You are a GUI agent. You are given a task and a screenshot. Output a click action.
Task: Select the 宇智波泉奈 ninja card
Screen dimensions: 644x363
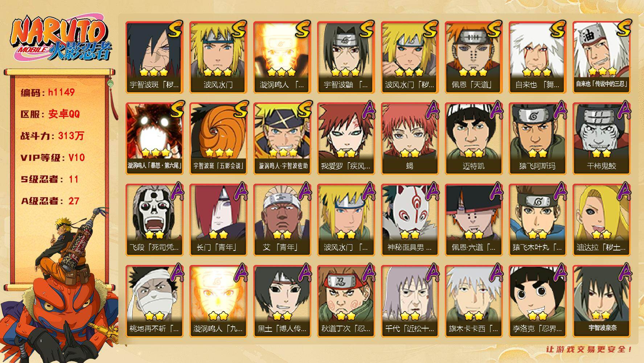[x=602, y=301]
